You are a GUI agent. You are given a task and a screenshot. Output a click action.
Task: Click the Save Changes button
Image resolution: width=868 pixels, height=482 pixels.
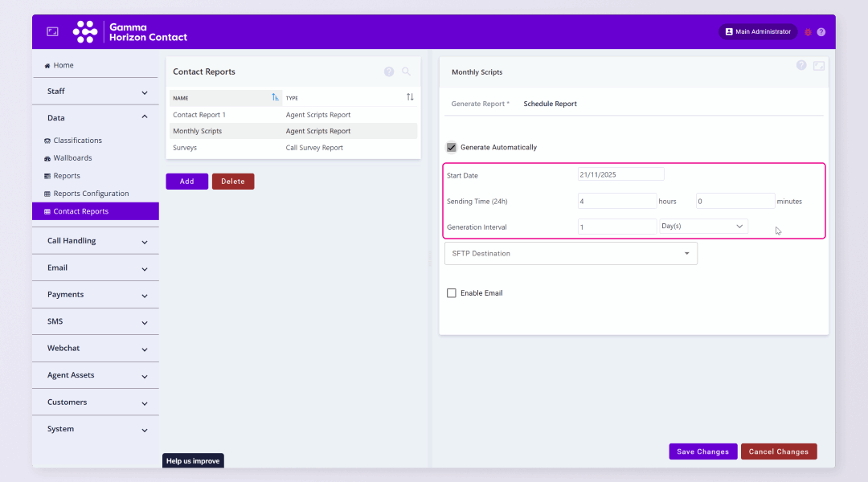coord(702,451)
